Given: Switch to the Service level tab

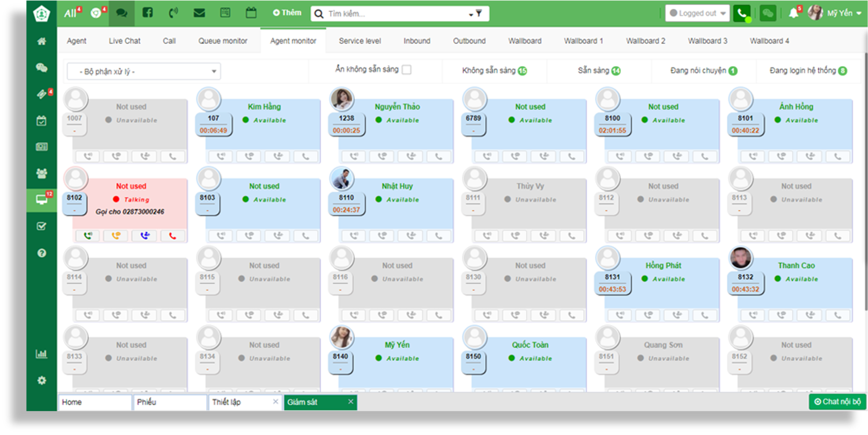Looking at the screenshot, I should point(360,41).
